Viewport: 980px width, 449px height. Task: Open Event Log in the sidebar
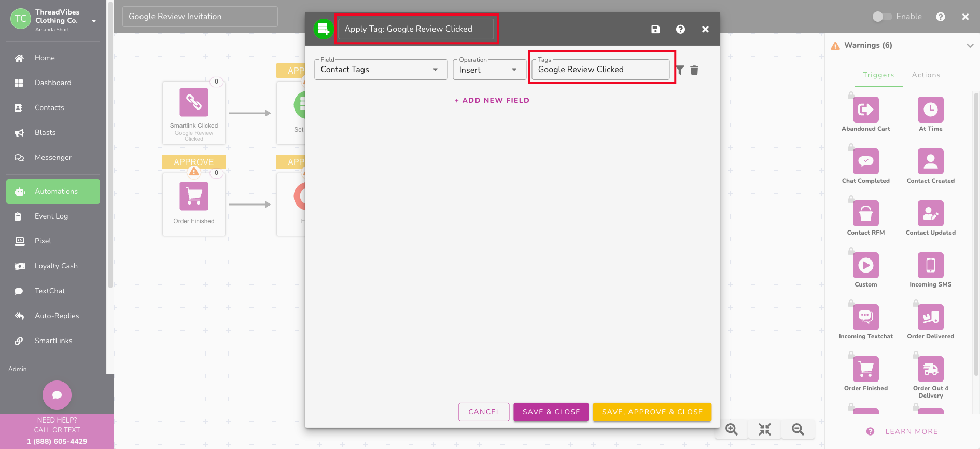click(x=53, y=216)
